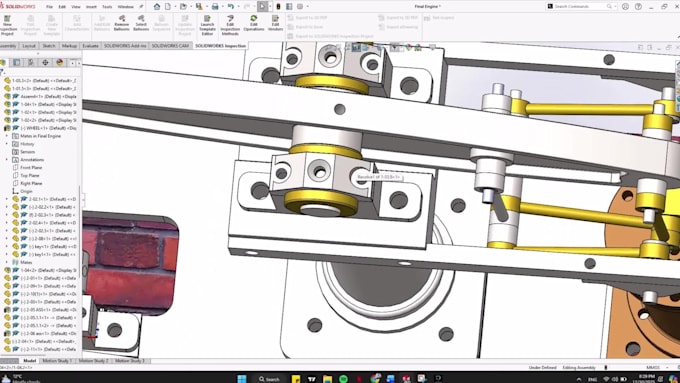Viewport: 680px width, 383px height.
Task: Open File Explorer from the taskbar
Action: 327,379
